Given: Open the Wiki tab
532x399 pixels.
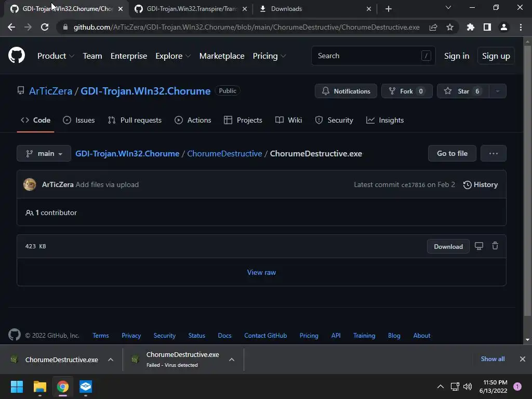Looking at the screenshot, I should (x=288, y=120).
